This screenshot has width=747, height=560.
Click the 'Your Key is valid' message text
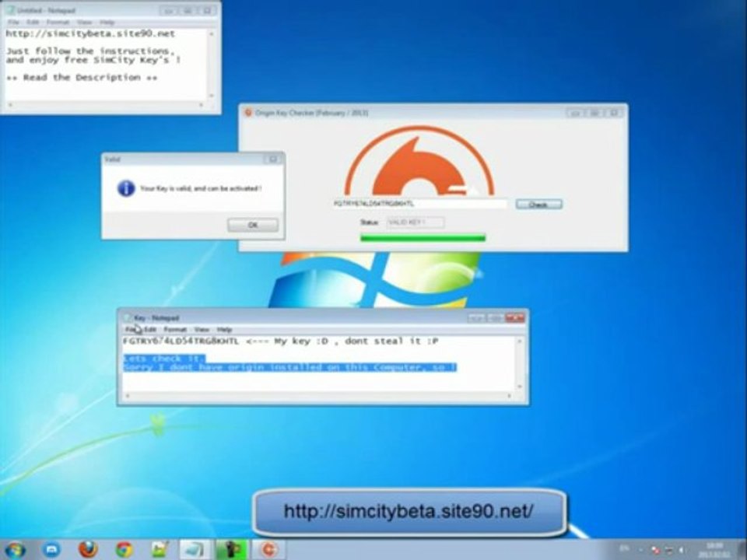click(201, 188)
